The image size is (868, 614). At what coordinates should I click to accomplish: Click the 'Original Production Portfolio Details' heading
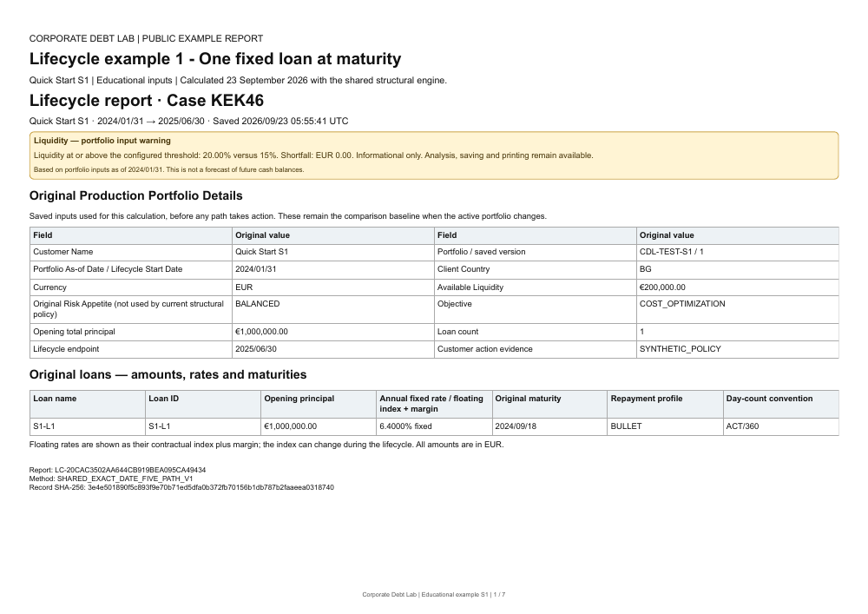pos(135,196)
